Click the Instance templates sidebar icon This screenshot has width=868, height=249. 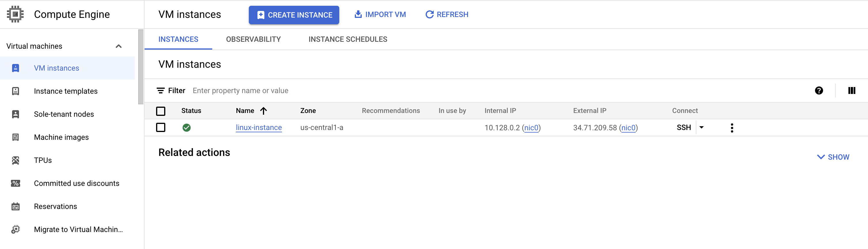16,91
